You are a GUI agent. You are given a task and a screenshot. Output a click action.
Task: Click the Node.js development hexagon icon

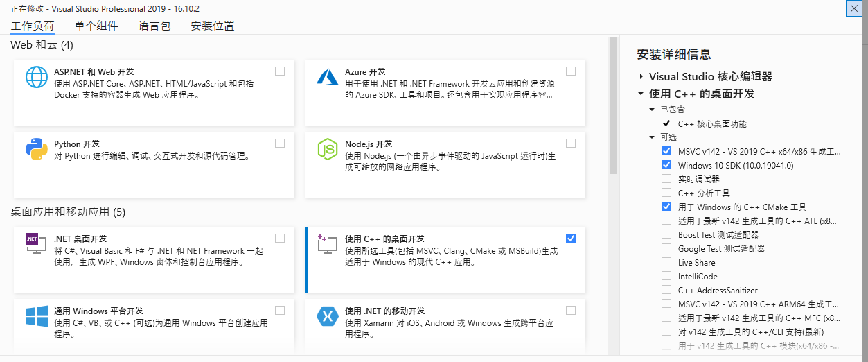(x=326, y=149)
